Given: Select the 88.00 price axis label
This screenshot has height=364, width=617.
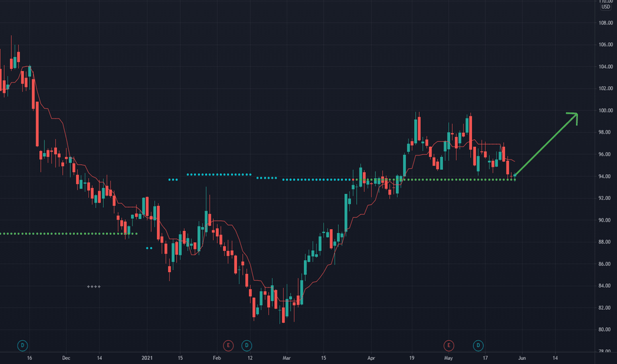Looking at the screenshot, I should click(x=606, y=242).
